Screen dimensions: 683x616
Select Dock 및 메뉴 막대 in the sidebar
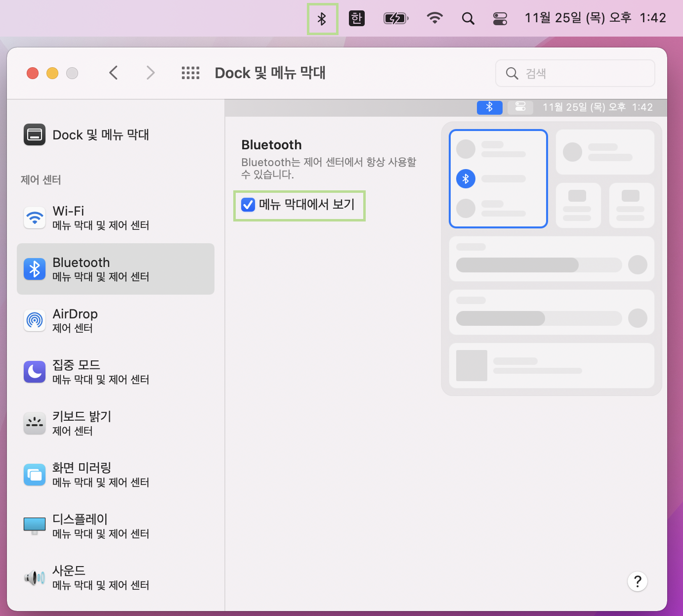click(x=116, y=134)
